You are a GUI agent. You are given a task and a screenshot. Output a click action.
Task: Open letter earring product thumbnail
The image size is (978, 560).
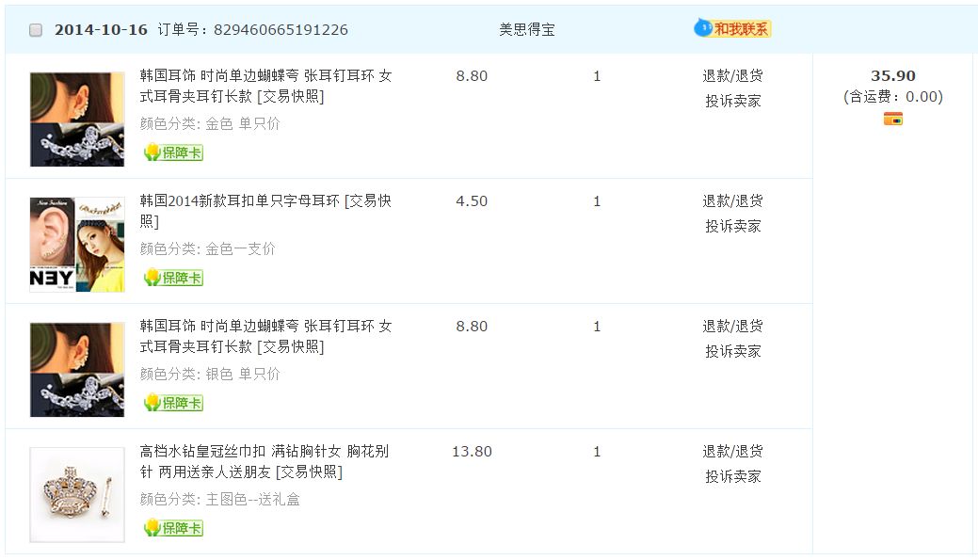77,245
